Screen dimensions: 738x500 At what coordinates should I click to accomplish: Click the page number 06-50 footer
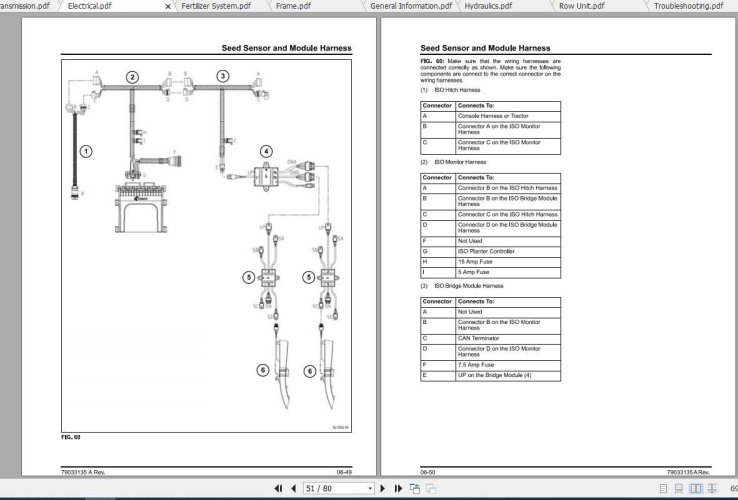(428, 472)
